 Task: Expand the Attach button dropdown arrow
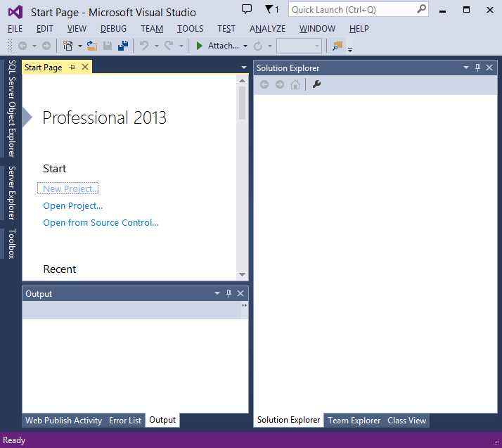click(245, 46)
